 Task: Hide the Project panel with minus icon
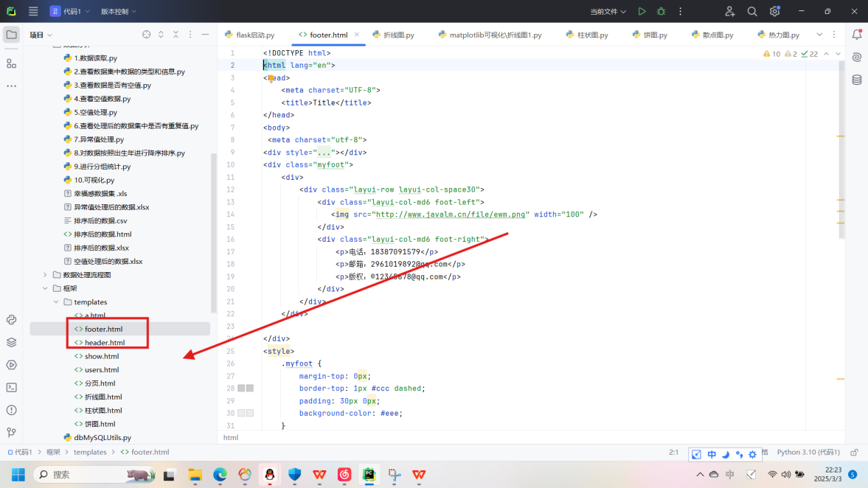coord(205,35)
